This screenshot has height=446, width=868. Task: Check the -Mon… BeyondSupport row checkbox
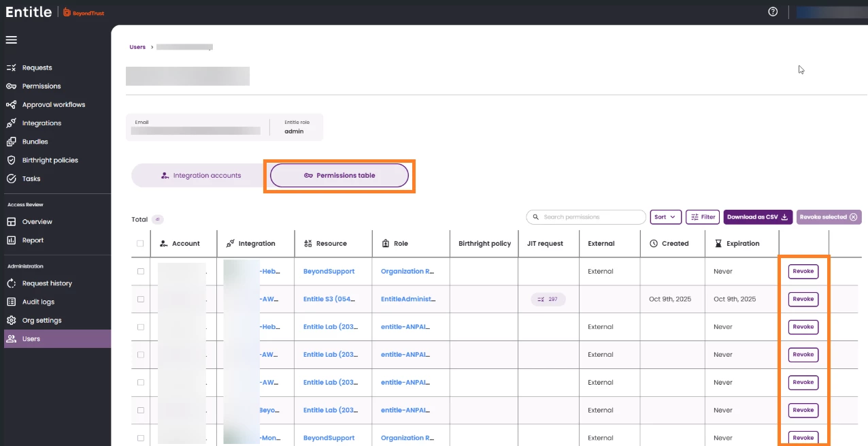pos(140,438)
